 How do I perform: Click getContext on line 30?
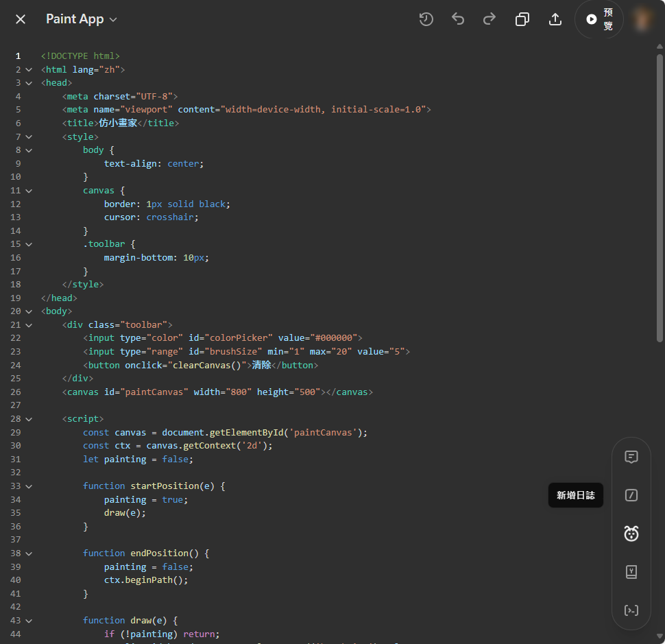pyautogui.click(x=210, y=446)
